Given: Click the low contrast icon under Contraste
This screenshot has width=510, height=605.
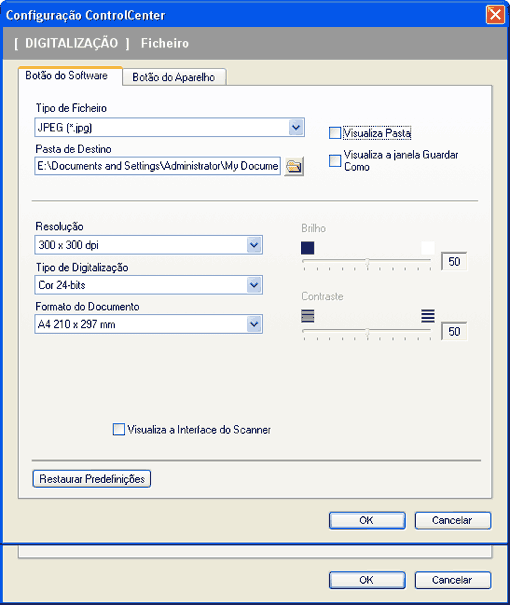Looking at the screenshot, I should pos(307,316).
